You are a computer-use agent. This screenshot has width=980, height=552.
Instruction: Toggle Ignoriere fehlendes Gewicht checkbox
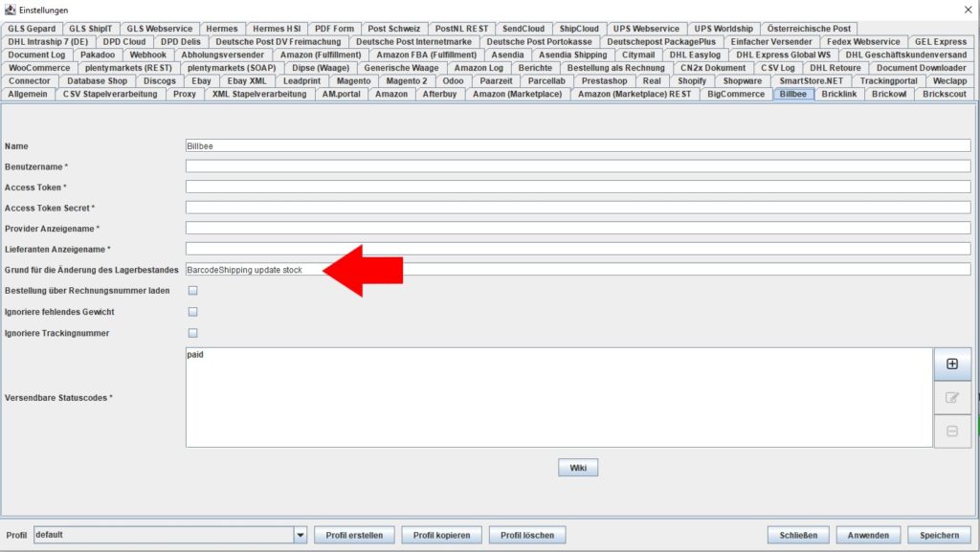(x=193, y=312)
